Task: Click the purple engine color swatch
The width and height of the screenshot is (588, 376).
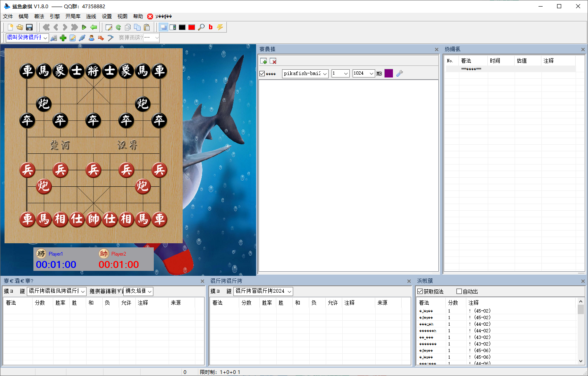Action: tap(389, 73)
